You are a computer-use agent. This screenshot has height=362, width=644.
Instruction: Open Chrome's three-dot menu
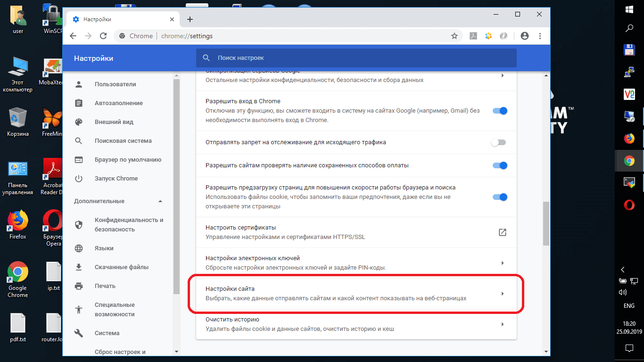point(540,36)
